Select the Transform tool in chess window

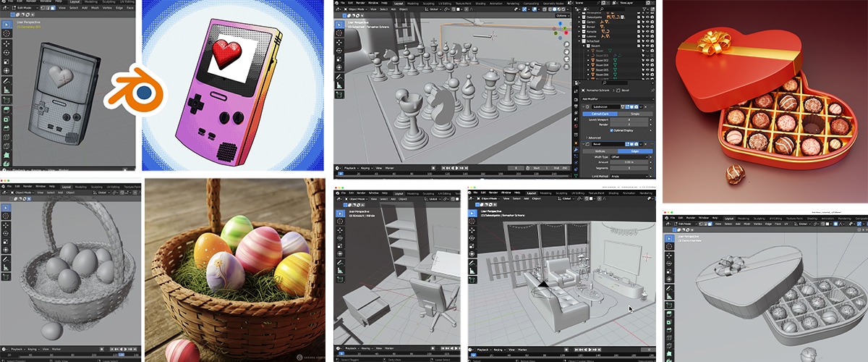pyautogui.click(x=339, y=67)
